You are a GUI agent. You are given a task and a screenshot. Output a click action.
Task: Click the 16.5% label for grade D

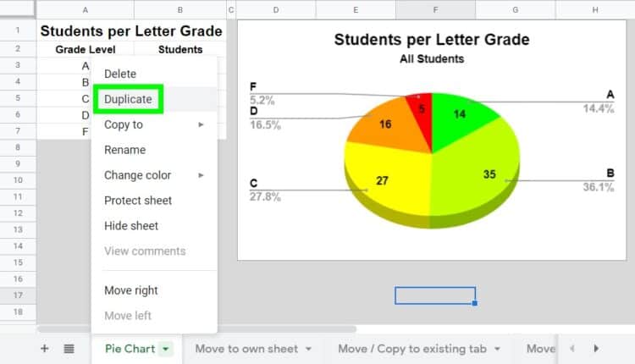[265, 124]
